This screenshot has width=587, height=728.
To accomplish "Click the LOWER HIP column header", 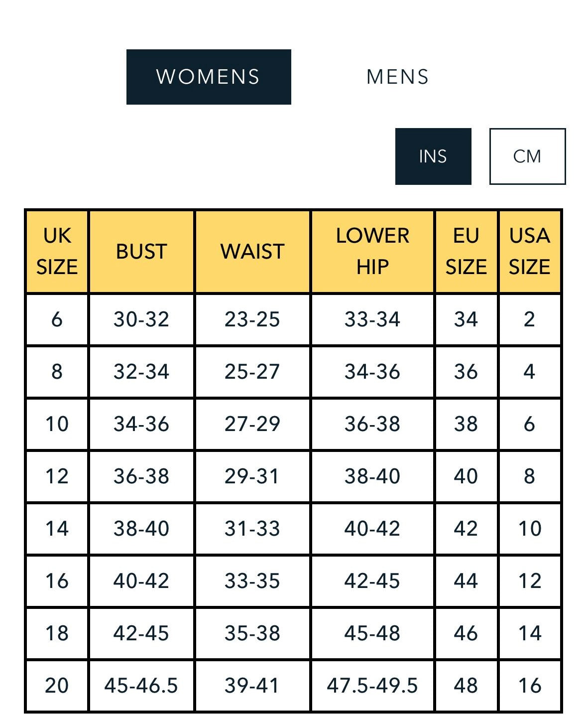I will pos(372,251).
